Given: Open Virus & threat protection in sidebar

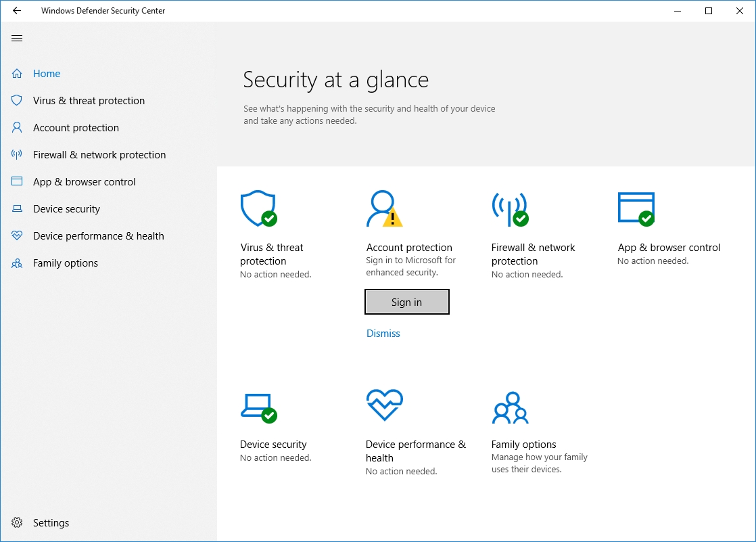Looking at the screenshot, I should 89,101.
